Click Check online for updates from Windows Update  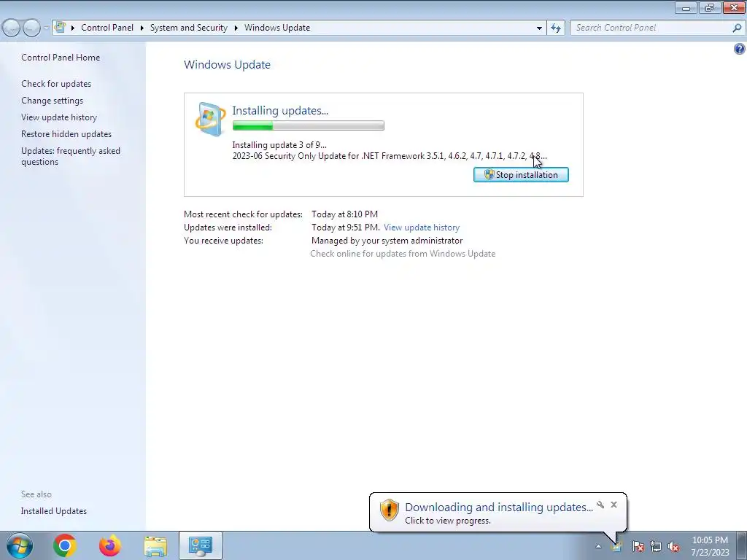[403, 254]
